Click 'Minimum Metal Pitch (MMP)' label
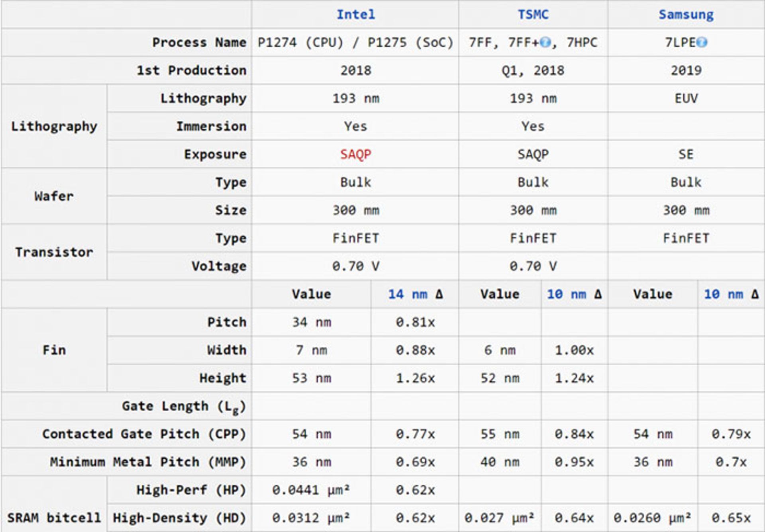The width and height of the screenshot is (765, 532). point(148,462)
